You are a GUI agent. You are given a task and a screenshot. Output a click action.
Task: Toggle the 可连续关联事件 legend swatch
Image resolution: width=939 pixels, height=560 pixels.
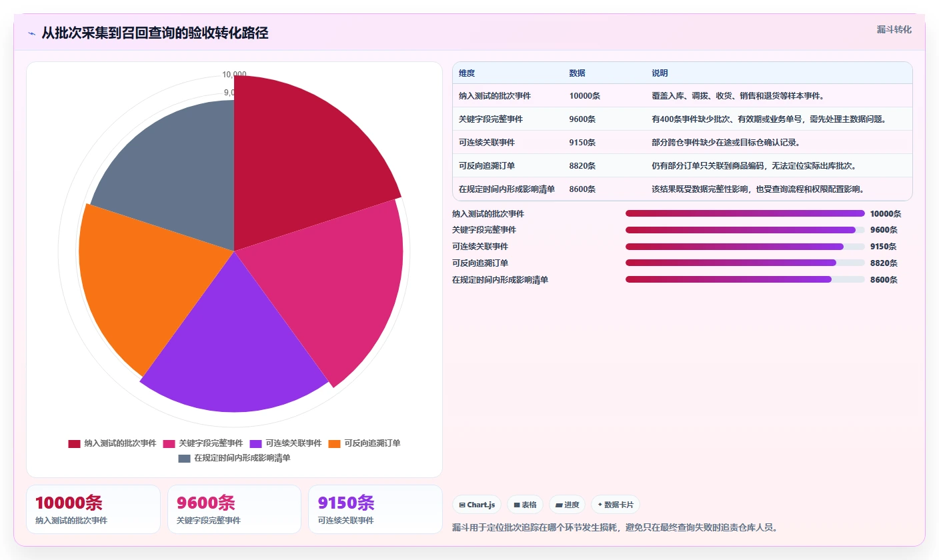click(x=255, y=443)
